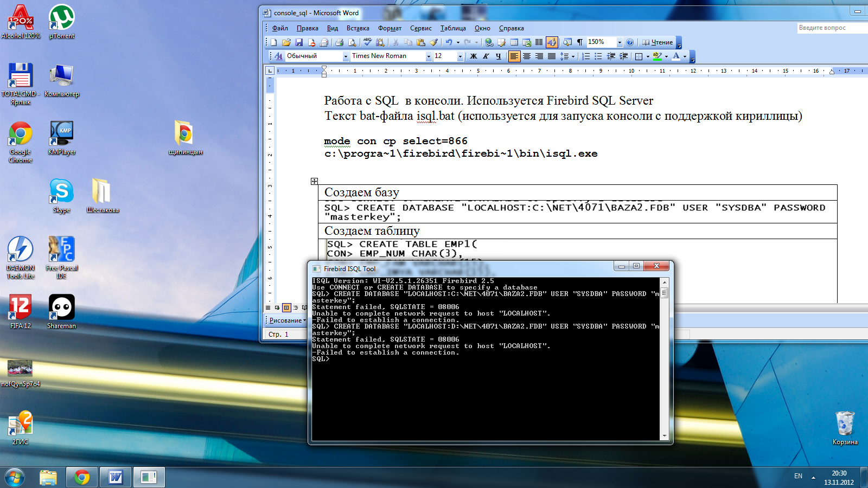Create a new blank document in Word
868x488 pixels.
274,42
